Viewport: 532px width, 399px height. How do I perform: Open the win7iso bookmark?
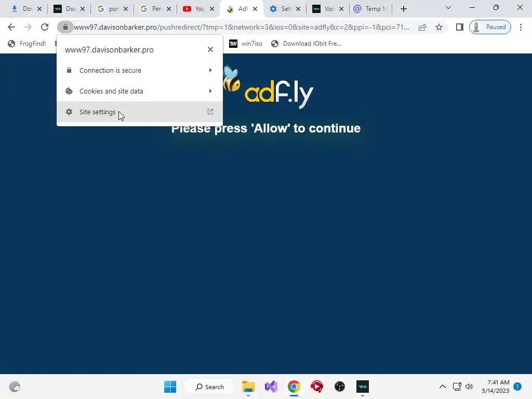tap(246, 44)
